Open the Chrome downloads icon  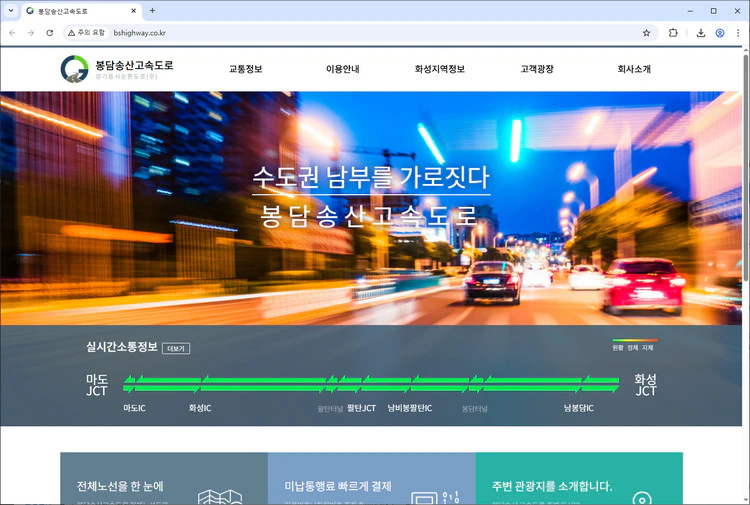700,33
